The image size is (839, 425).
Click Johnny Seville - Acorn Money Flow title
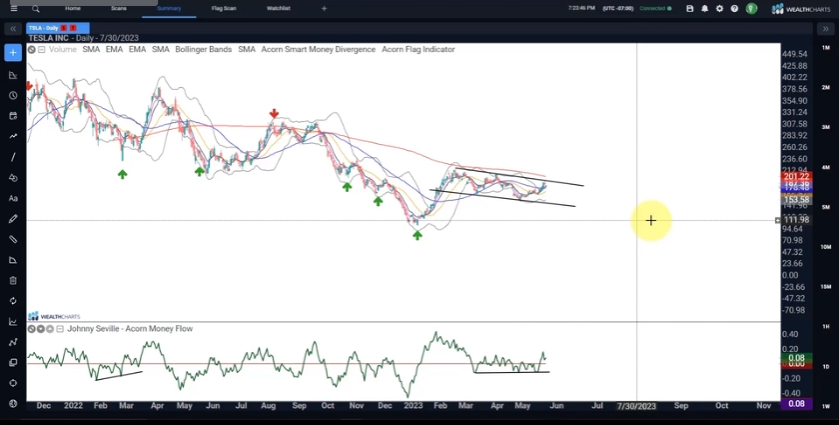coord(130,329)
